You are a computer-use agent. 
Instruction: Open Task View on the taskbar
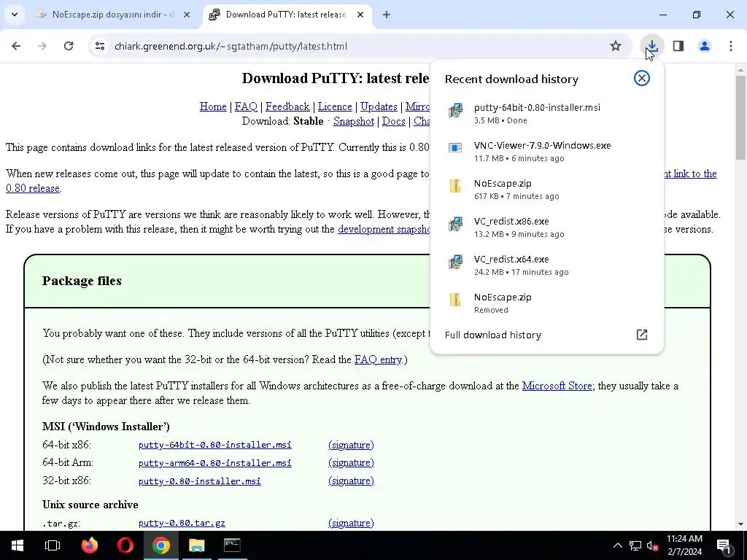[x=53, y=545]
